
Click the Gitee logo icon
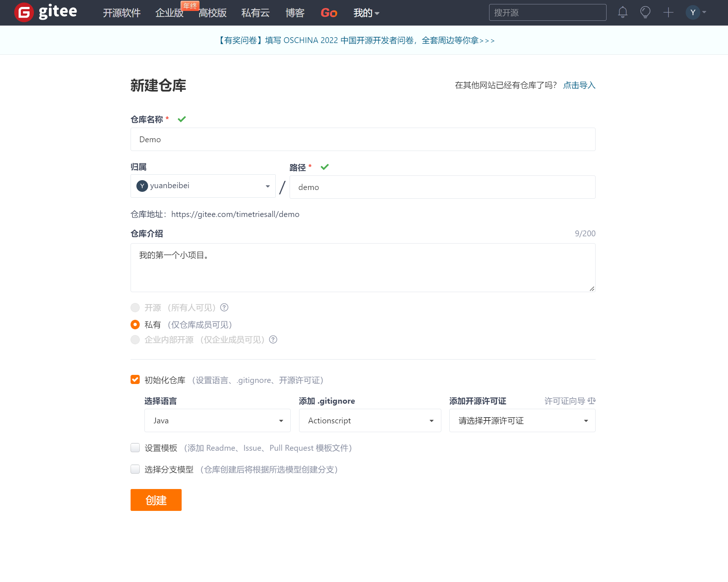coord(24,13)
